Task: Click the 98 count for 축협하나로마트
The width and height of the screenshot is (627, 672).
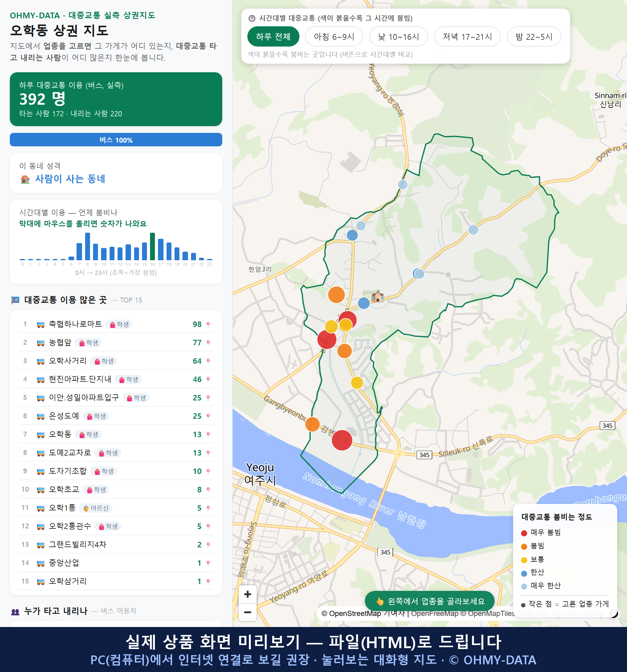Action: click(x=197, y=324)
